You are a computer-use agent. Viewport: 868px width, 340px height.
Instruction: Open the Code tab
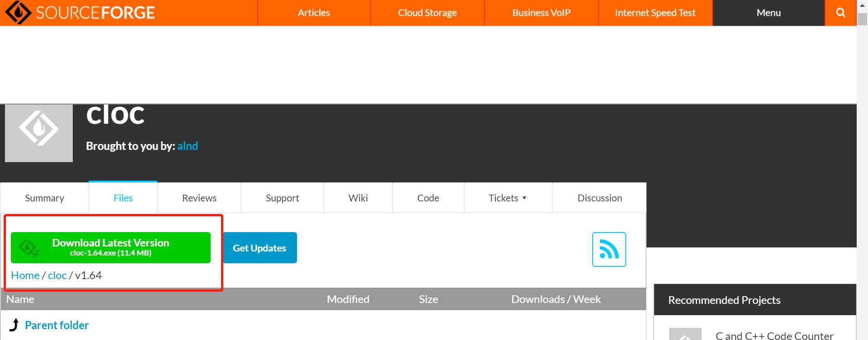428,198
